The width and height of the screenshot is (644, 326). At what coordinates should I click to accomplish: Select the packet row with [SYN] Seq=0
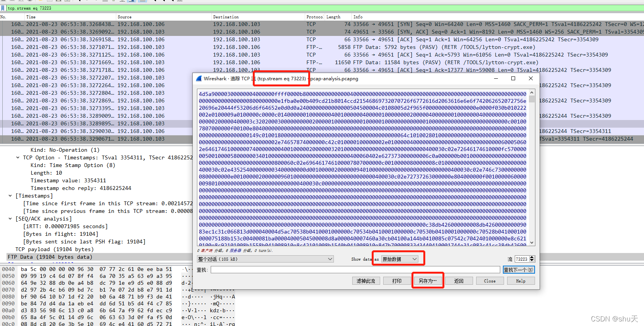[322, 24]
